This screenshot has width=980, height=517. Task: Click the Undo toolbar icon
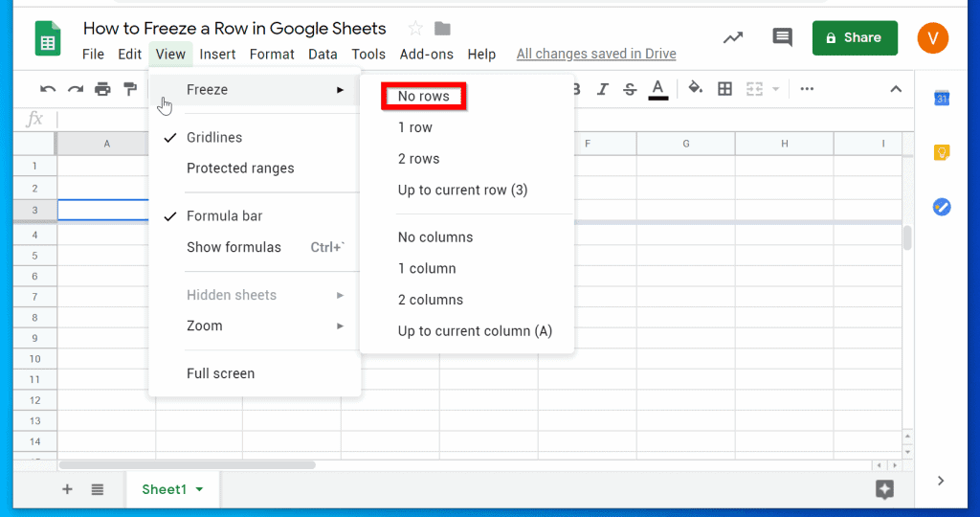(x=48, y=89)
